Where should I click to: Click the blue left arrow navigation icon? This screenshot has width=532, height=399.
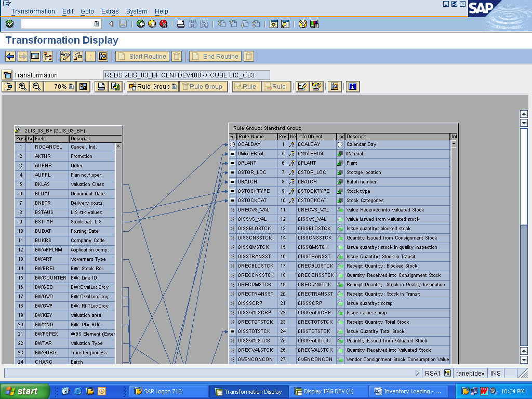click(10, 56)
